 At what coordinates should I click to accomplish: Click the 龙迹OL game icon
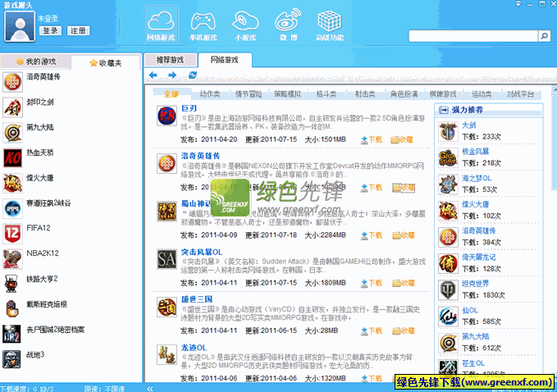[x=167, y=354]
